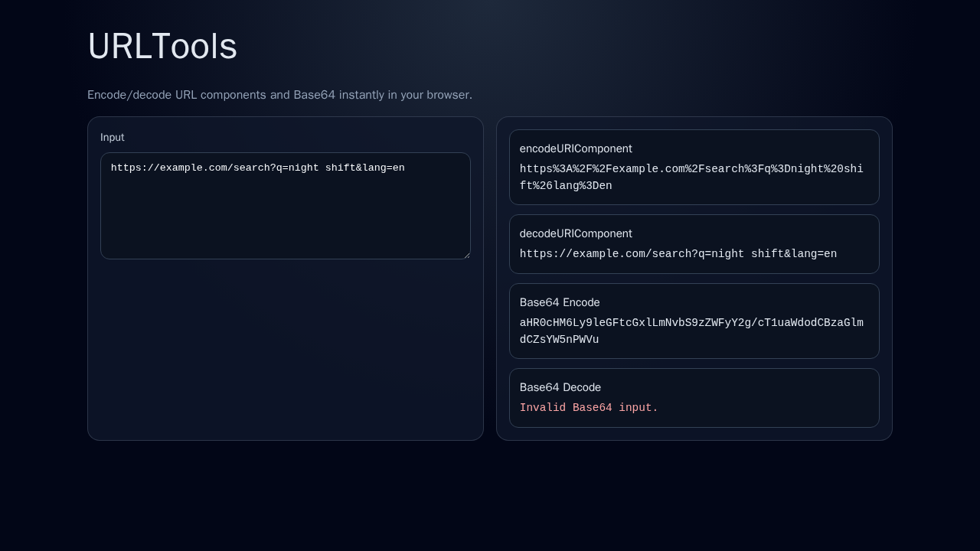Click the right results panel background

click(x=694, y=432)
